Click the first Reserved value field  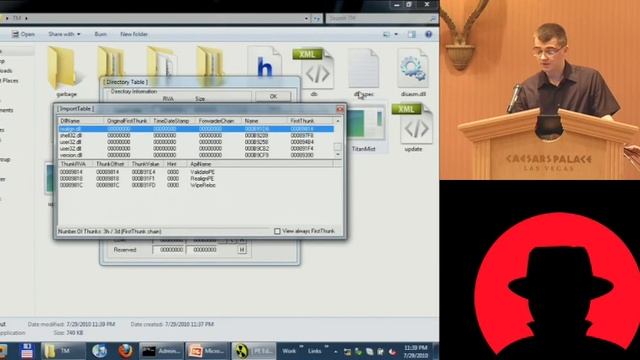click(169, 249)
